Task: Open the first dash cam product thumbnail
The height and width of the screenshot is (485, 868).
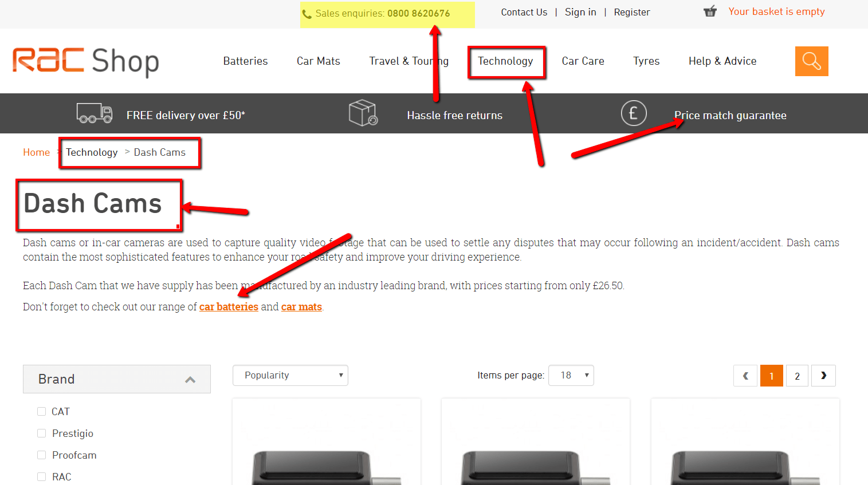Action: pos(327,442)
